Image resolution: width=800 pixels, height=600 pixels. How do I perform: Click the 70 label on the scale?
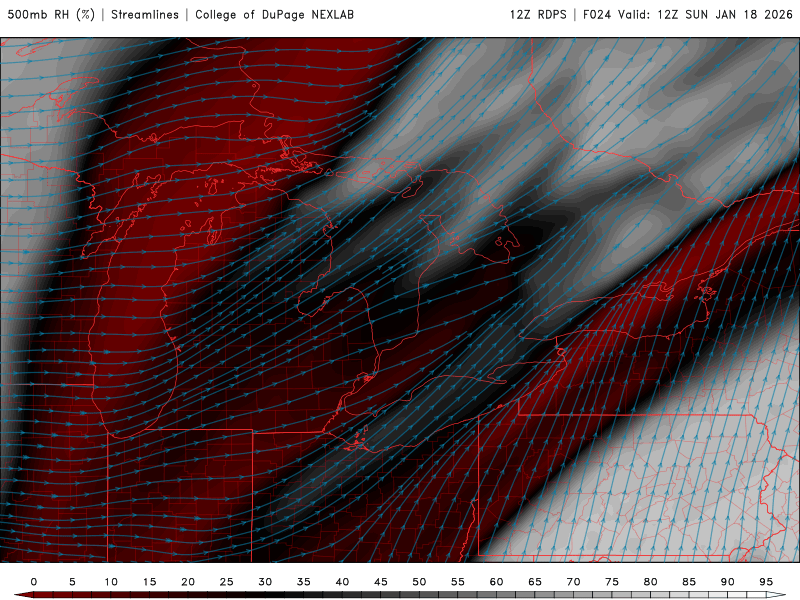[x=573, y=582]
